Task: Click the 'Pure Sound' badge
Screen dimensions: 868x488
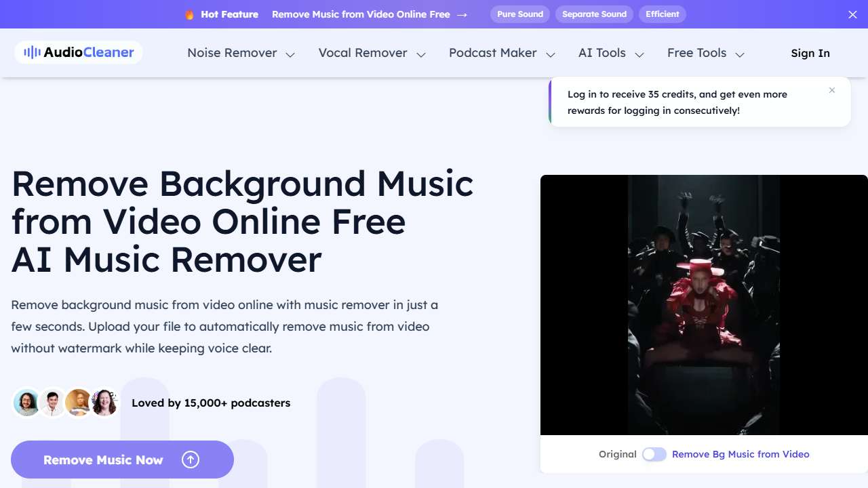Action: click(x=519, y=14)
